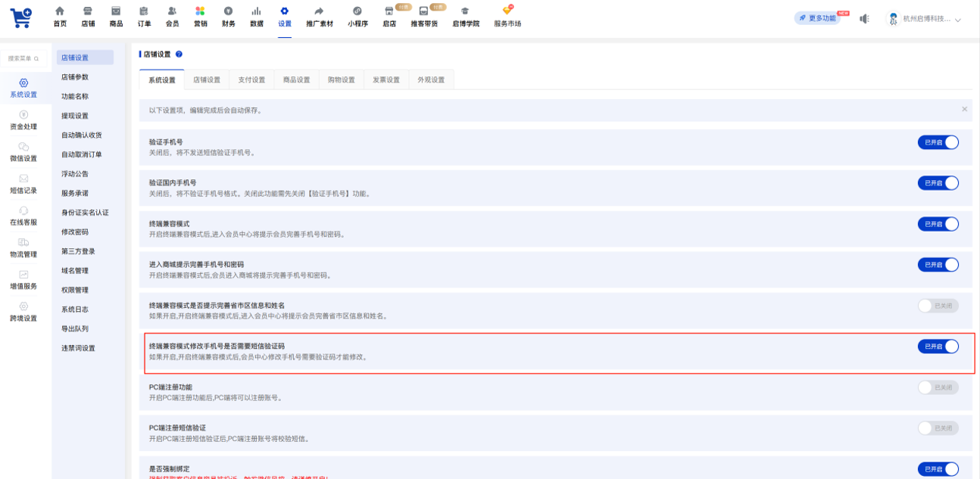Open 违禁词设置 in the submenu

point(78,348)
